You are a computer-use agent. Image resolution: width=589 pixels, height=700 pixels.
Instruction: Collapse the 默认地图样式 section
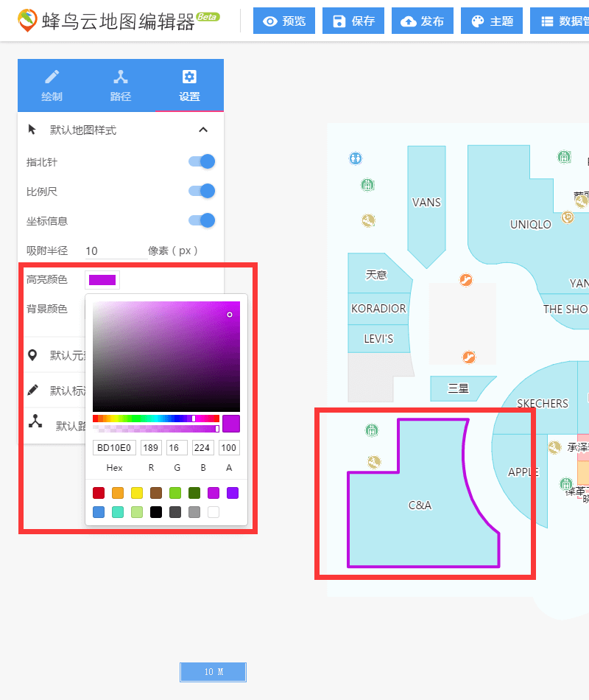pos(203,130)
